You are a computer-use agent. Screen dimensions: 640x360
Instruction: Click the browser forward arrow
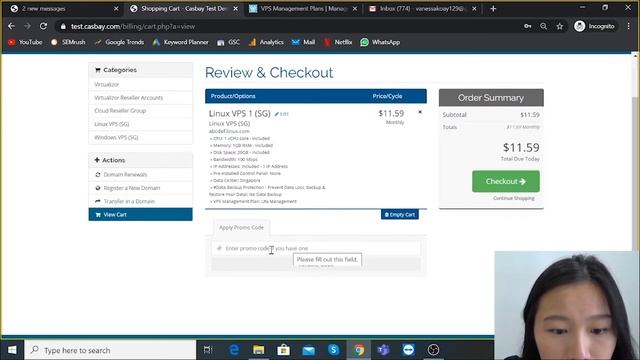[x=27, y=26]
